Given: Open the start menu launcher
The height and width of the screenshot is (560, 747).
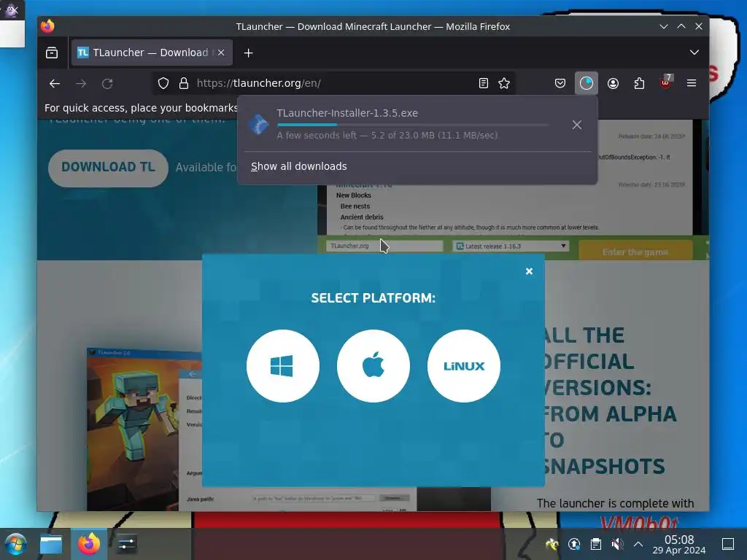Looking at the screenshot, I should pyautogui.click(x=16, y=544).
